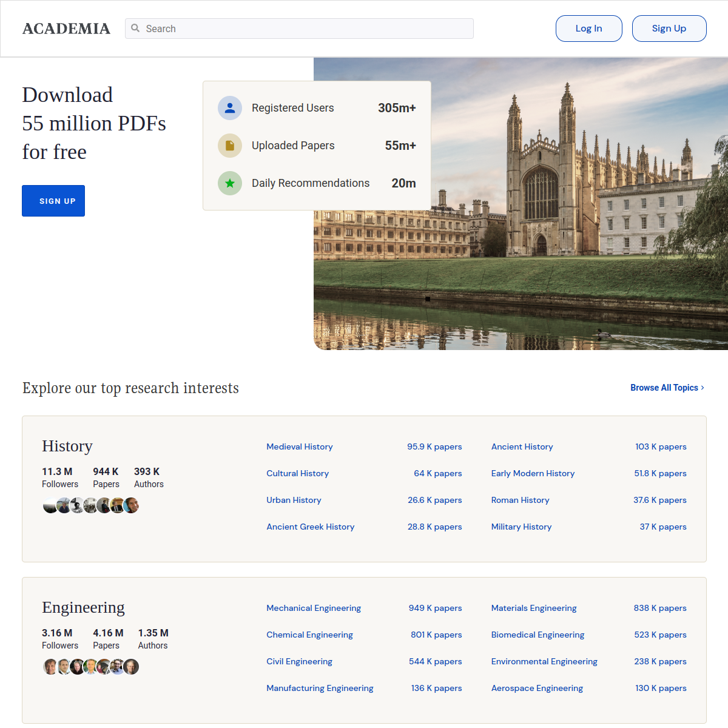Screen dimensions: 728x728
Task: Click the Sign Up button in the header
Action: pos(669,28)
